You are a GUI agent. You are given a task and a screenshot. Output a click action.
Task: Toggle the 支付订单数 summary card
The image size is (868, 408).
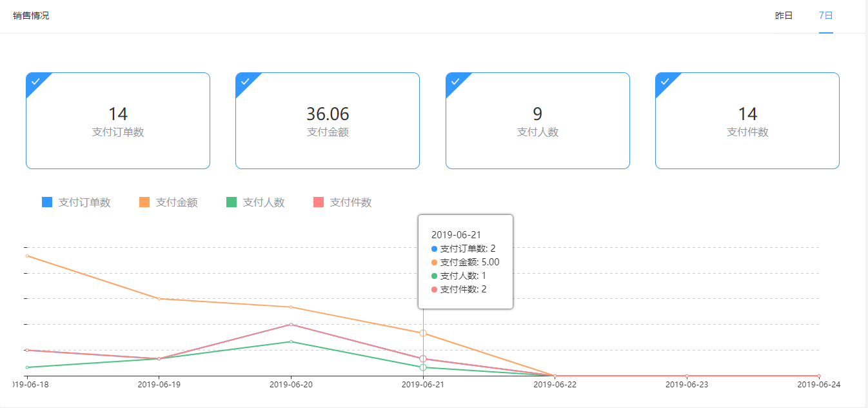[118, 121]
